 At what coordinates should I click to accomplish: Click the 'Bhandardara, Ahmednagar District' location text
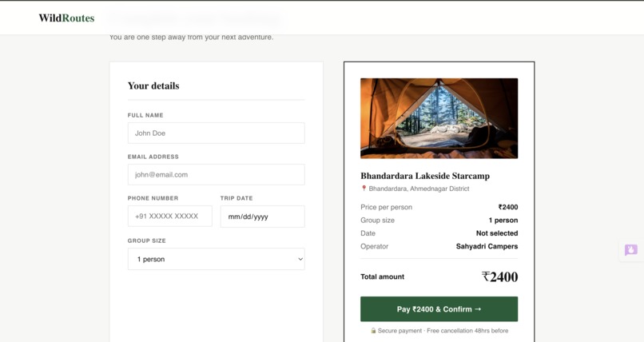coord(419,189)
